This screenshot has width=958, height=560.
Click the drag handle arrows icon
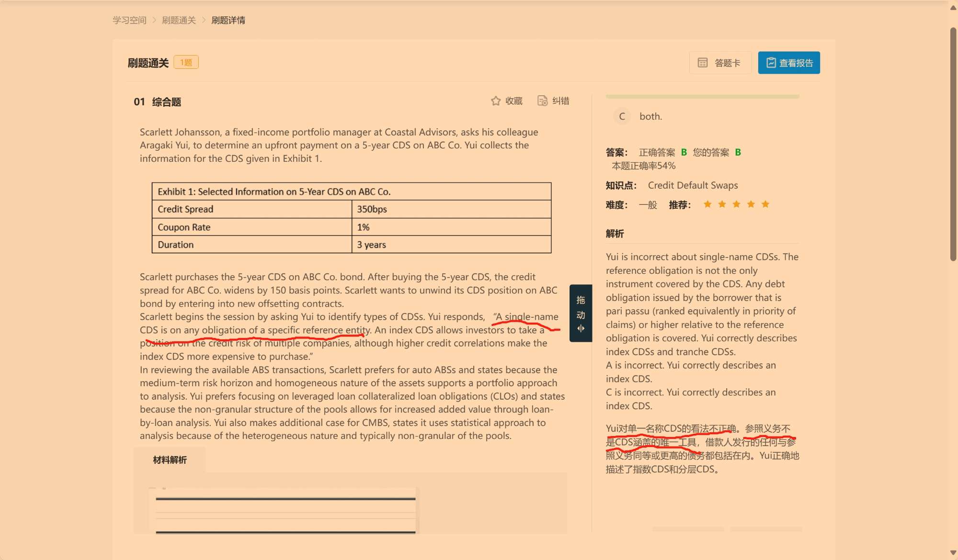click(x=581, y=329)
